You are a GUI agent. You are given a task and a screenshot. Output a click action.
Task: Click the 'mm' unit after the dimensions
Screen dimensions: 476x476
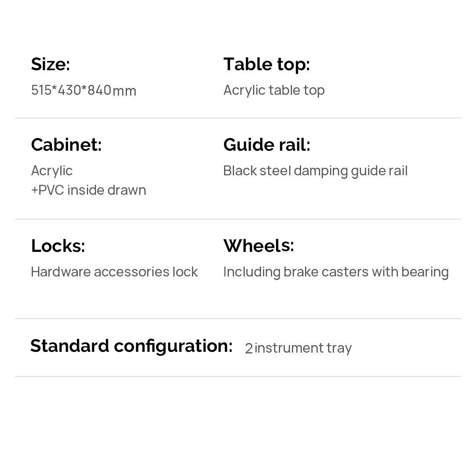(125, 91)
